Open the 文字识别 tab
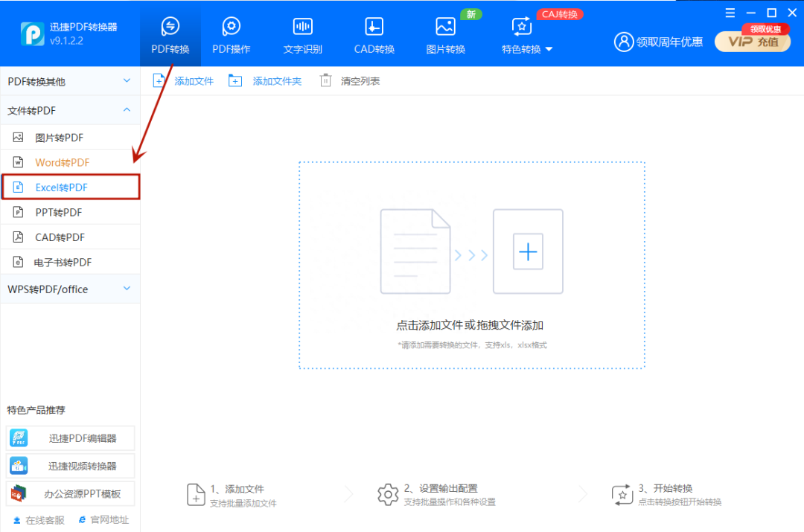Viewport: 804px width, 532px height. point(302,36)
